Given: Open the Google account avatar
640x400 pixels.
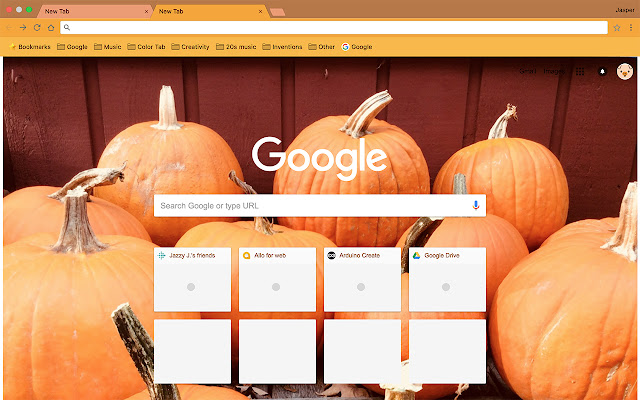Looking at the screenshot, I should tap(624, 72).
